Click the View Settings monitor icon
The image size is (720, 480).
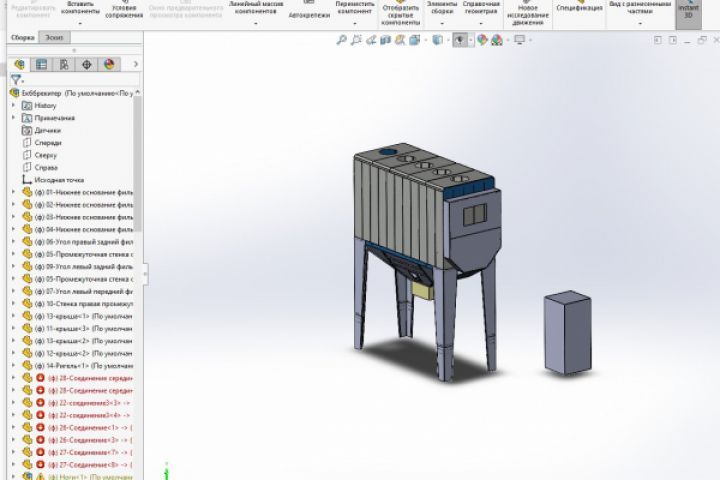click(519, 40)
